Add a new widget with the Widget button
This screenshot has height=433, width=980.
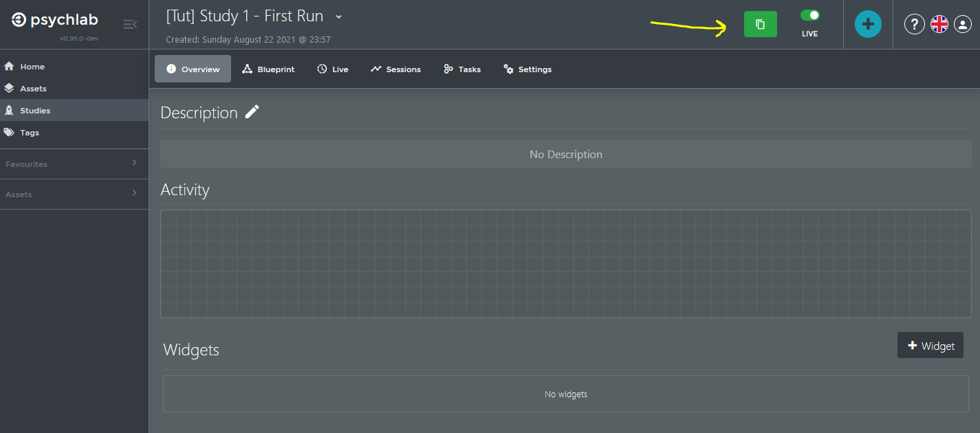pyautogui.click(x=930, y=346)
